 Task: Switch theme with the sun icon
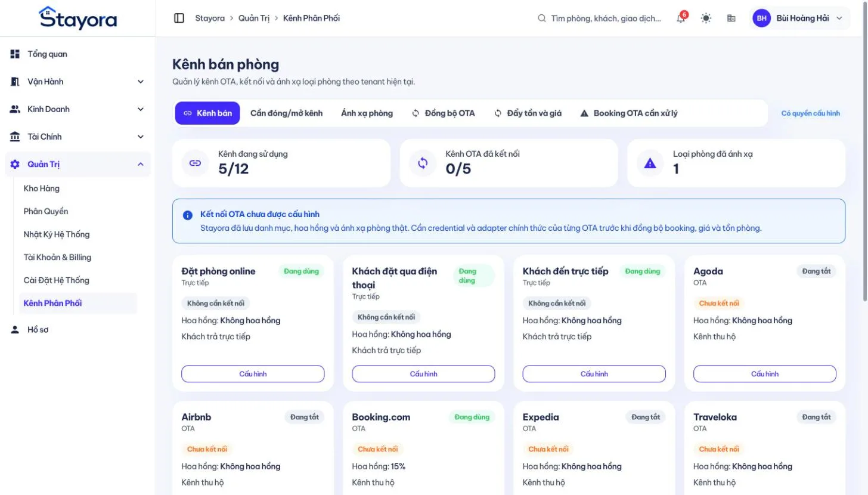click(x=706, y=18)
